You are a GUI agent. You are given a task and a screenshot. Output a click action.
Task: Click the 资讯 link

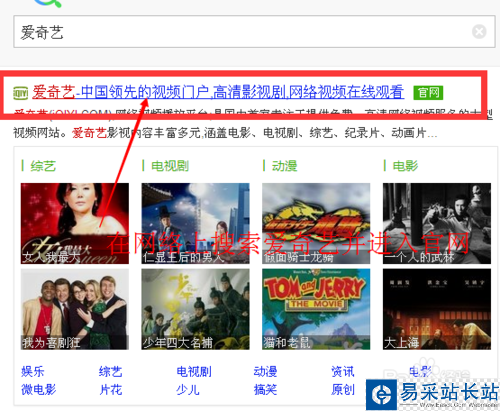(x=343, y=371)
